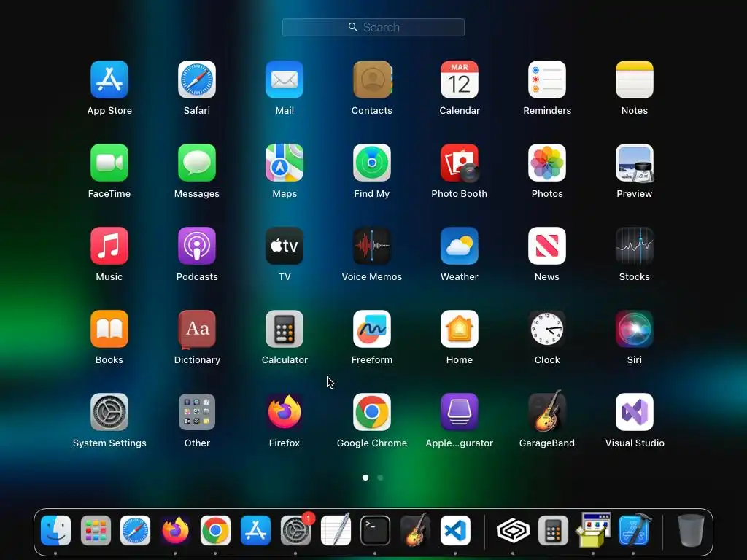Open System Settings with badge in Dock
This screenshot has height=560, width=747.
tap(295, 530)
